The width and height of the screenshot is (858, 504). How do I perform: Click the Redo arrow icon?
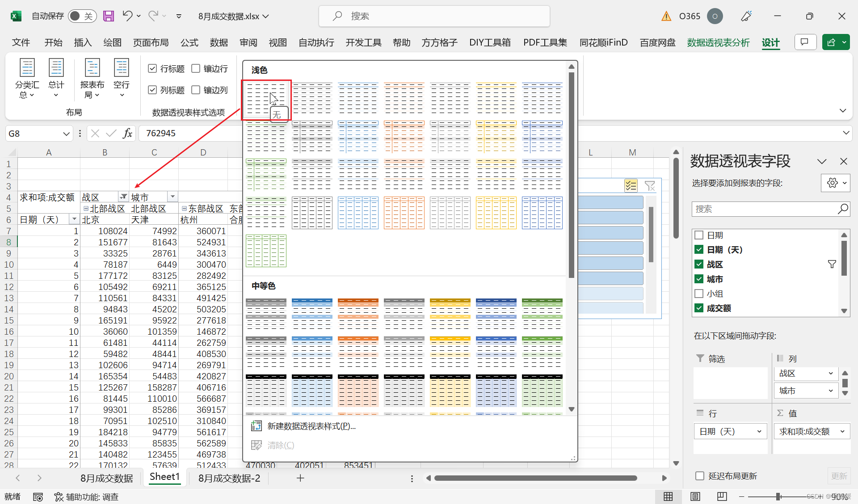coord(153,16)
